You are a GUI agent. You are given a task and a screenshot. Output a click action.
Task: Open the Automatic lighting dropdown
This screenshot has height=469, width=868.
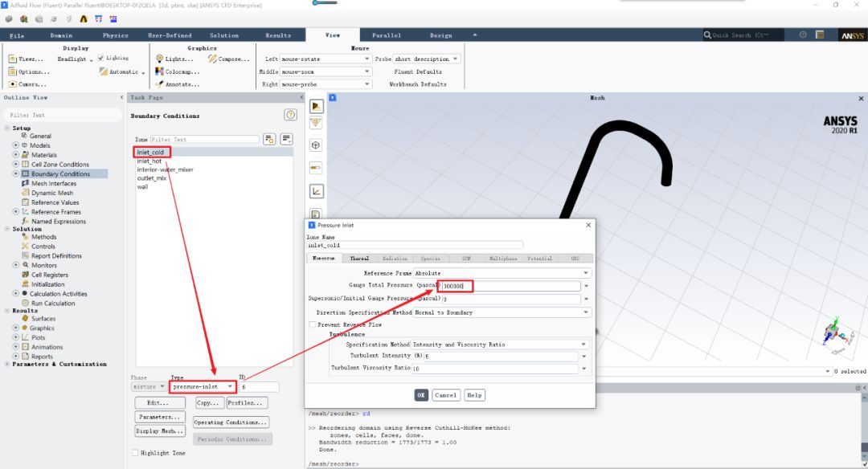click(x=122, y=71)
